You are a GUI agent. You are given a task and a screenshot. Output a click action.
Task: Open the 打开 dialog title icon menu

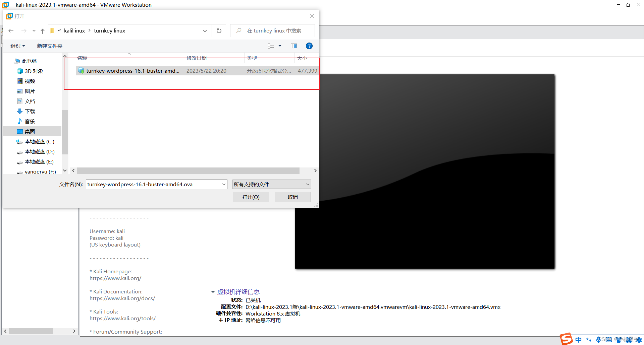(9, 16)
